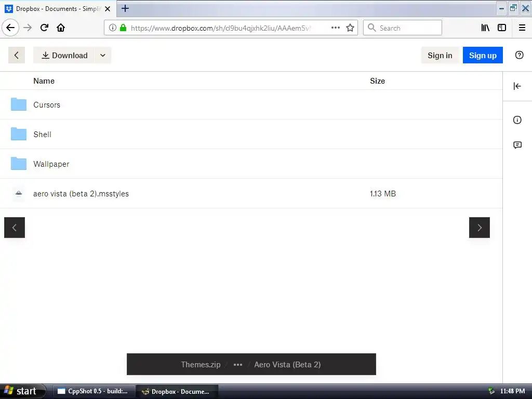Close the Dropbox - Documents tab

[x=108, y=9]
